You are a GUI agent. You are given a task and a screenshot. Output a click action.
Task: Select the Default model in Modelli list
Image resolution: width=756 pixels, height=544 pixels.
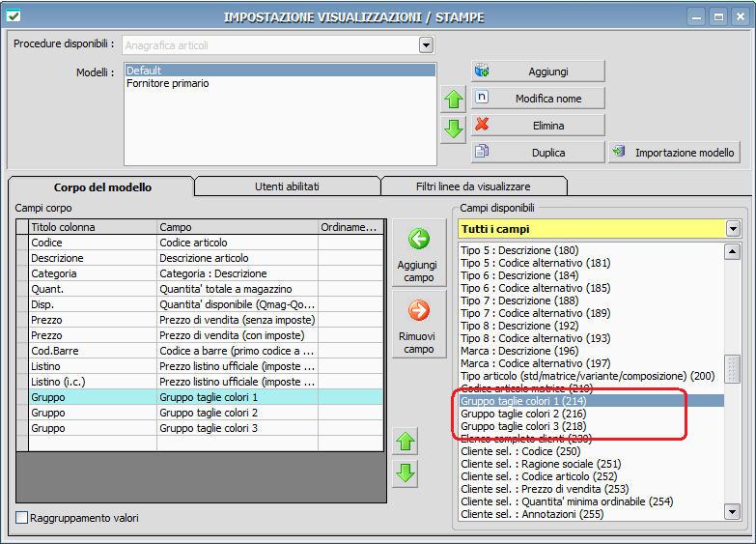pos(280,71)
